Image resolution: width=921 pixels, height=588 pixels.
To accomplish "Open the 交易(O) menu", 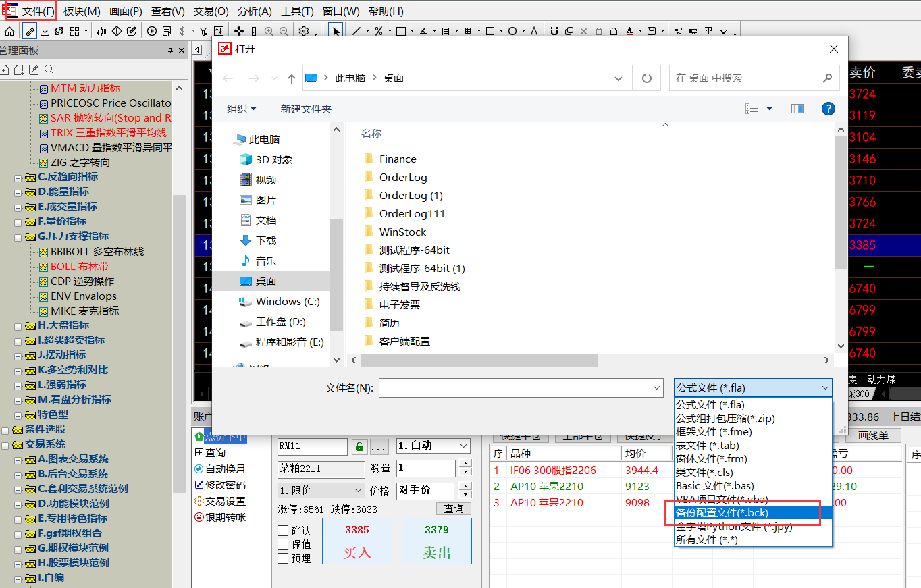I will pos(211,11).
